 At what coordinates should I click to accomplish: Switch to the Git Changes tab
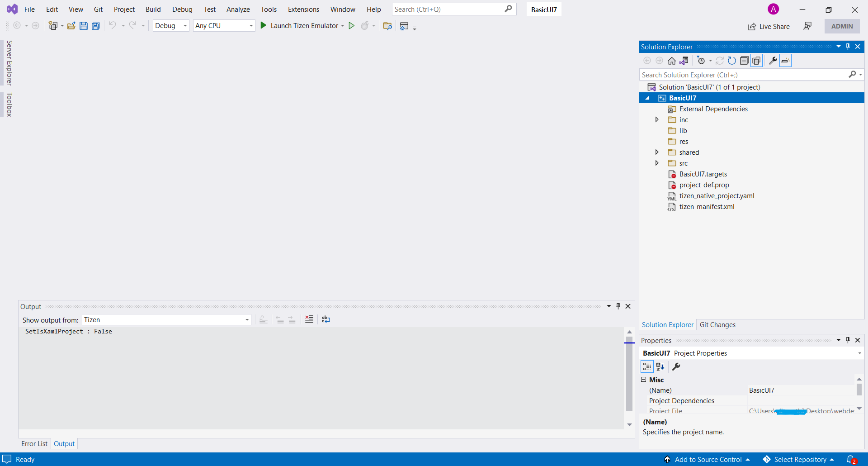tap(718, 324)
